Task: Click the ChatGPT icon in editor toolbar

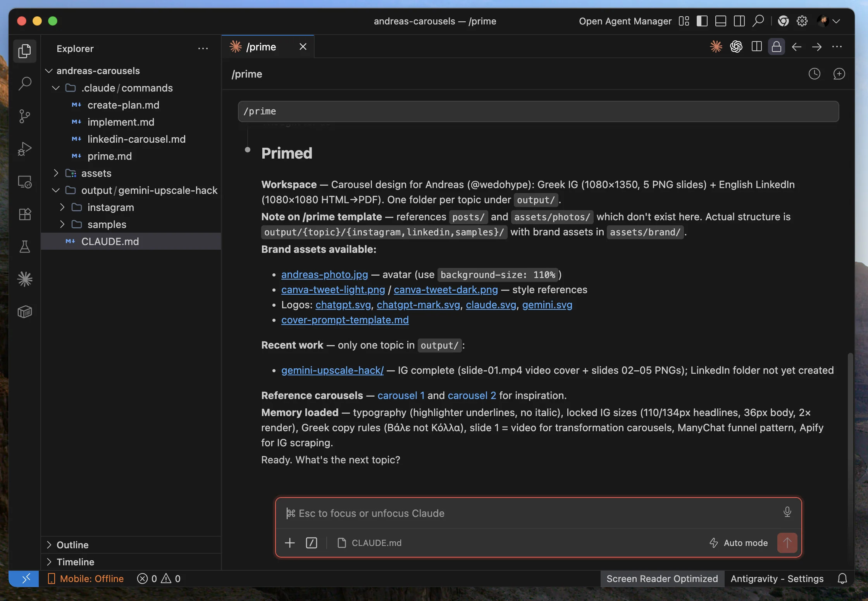Action: [x=736, y=47]
